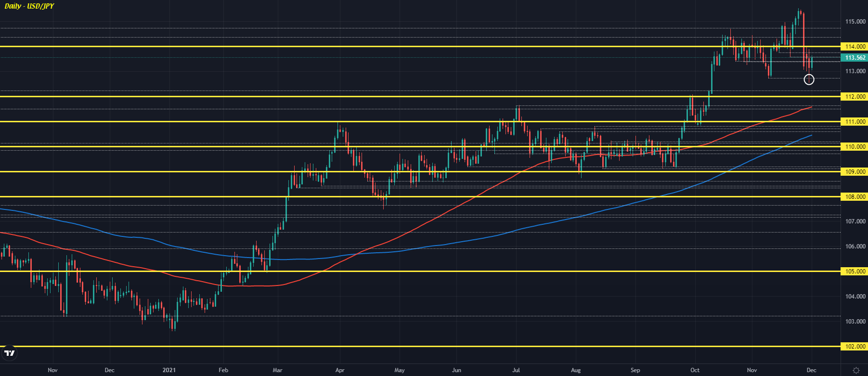This screenshot has width=868, height=376.
Task: Click the Mar label on time axis
Action: point(277,370)
